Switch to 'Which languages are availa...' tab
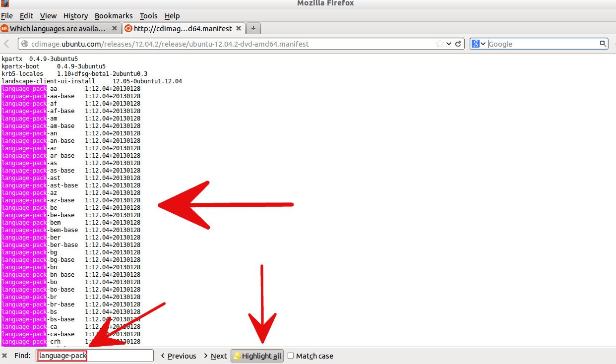Viewport: 616px width, 364px height. [57, 28]
